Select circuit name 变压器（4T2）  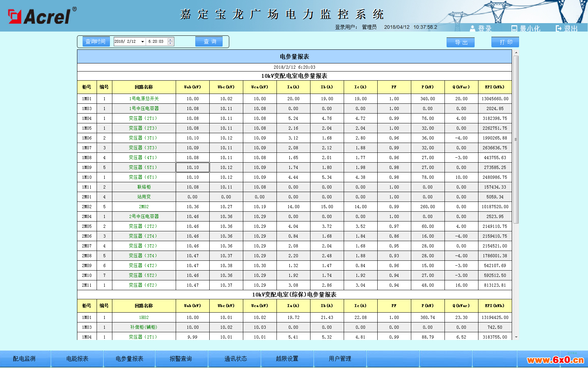(143, 266)
